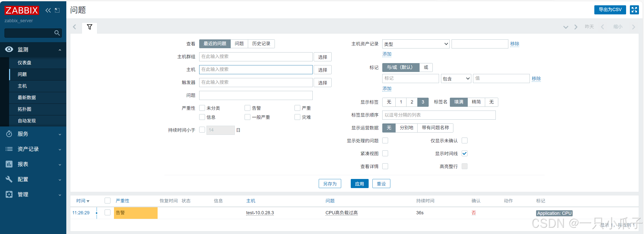
Task: Click 导出为CSV button
Action: (610, 10)
